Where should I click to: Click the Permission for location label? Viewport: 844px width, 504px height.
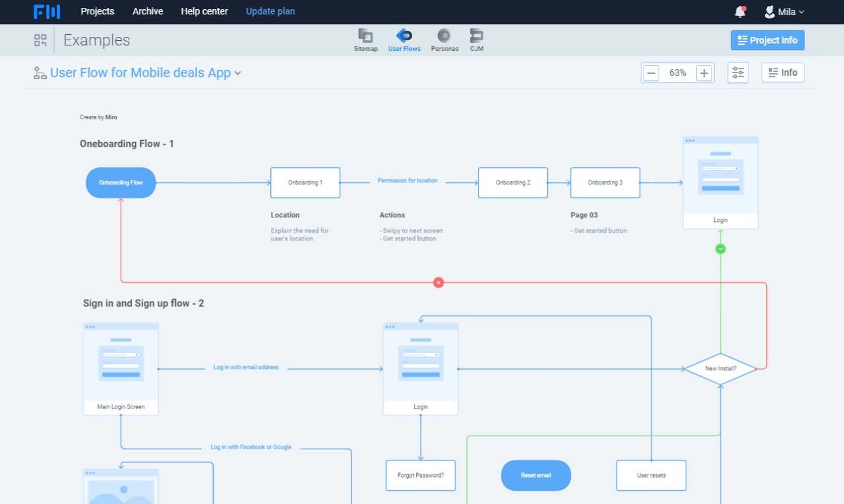coord(407,181)
